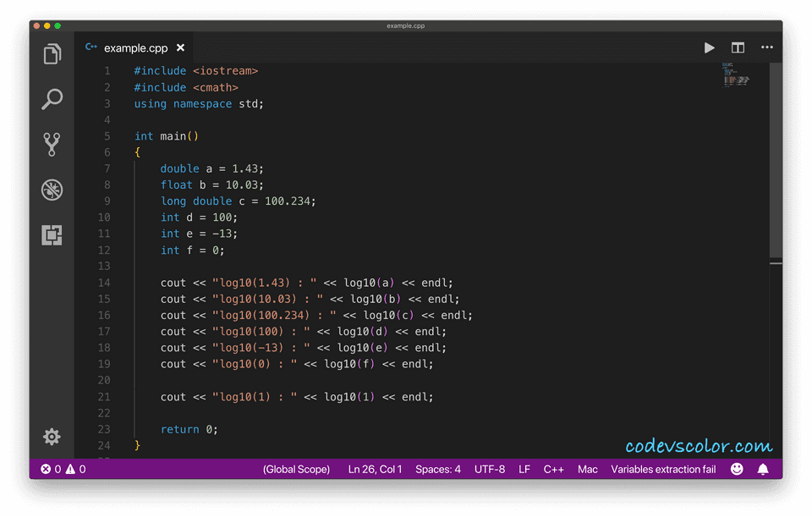Open the C++ language mode picker

[x=554, y=468]
